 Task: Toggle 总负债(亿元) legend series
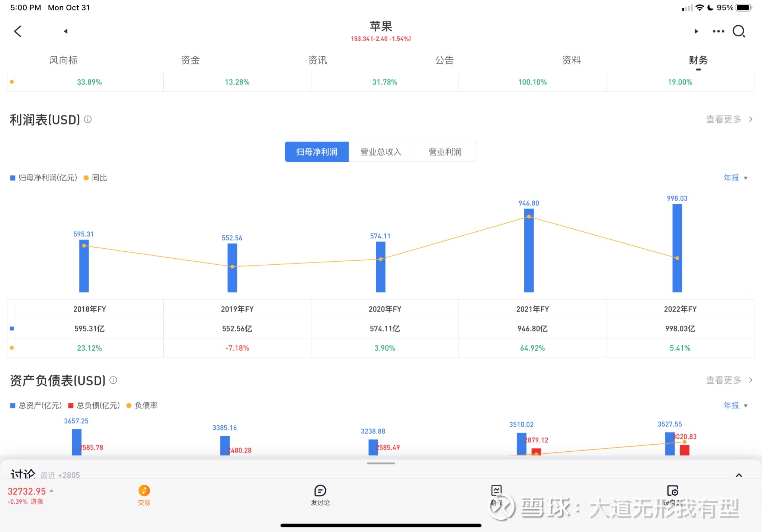click(x=94, y=405)
